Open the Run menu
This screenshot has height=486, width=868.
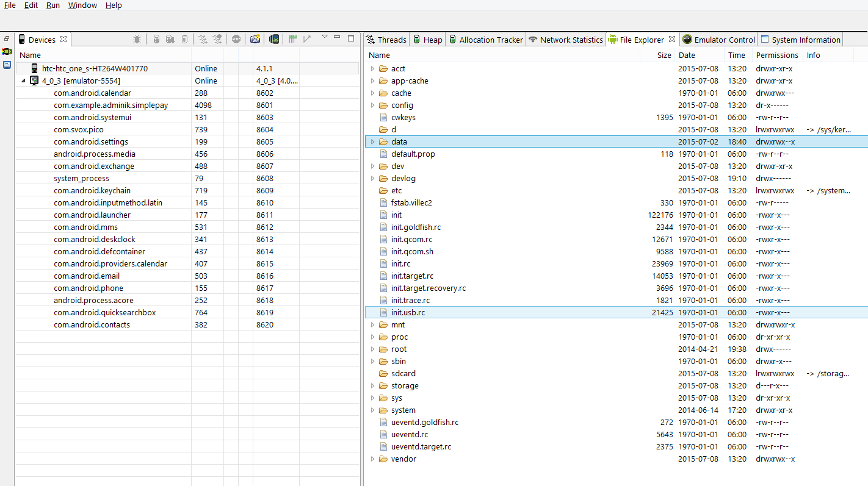[x=53, y=5]
